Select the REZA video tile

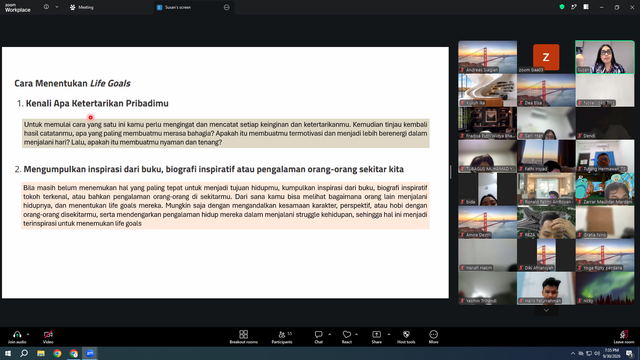click(546, 222)
